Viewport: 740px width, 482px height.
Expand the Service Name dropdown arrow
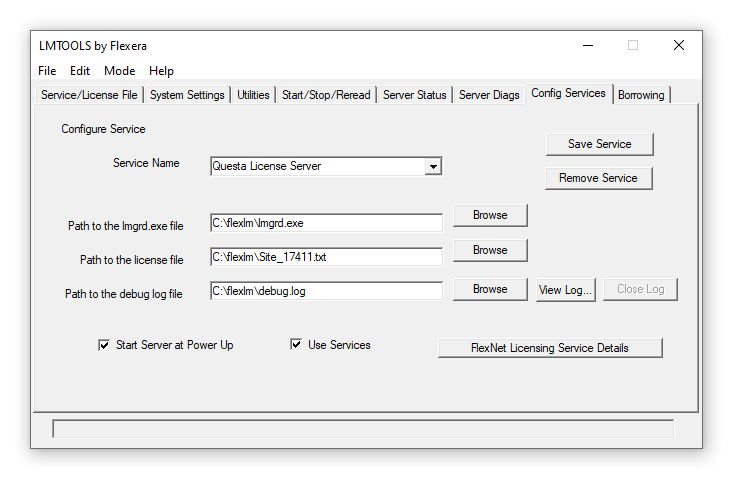(433, 166)
